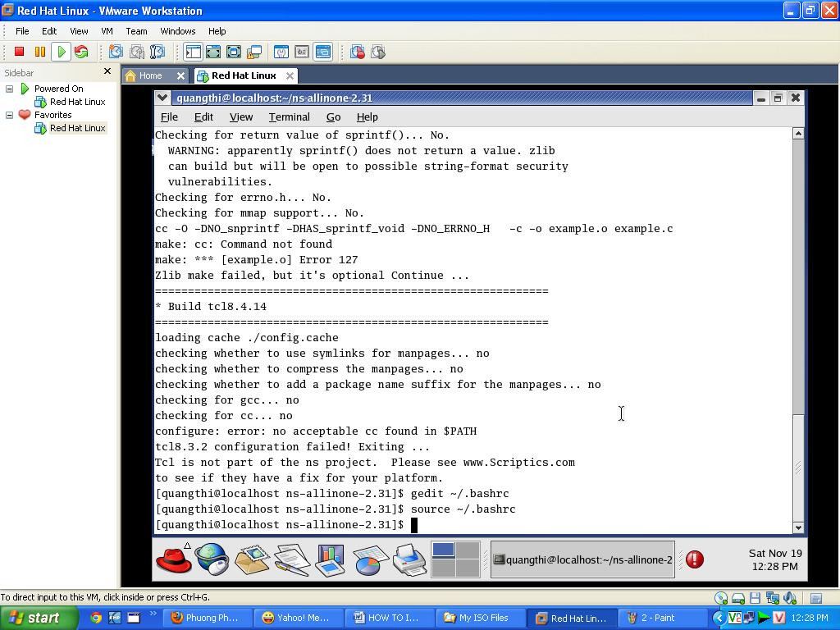Image resolution: width=840 pixels, height=630 pixels.
Task: Open the printer manager panel icon
Action: 409,559
